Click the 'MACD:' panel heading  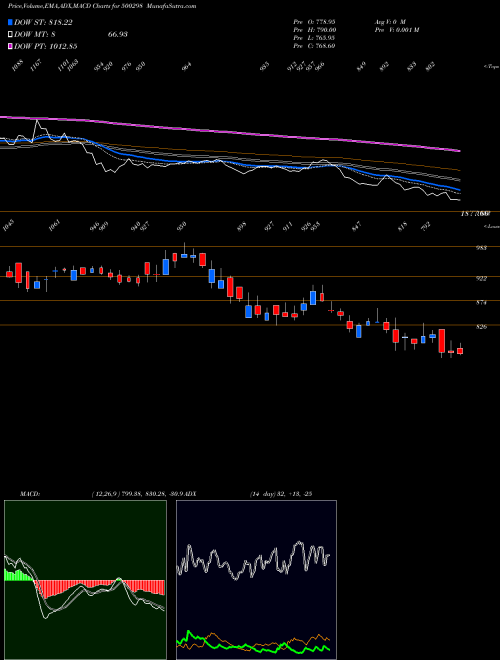tap(29, 494)
